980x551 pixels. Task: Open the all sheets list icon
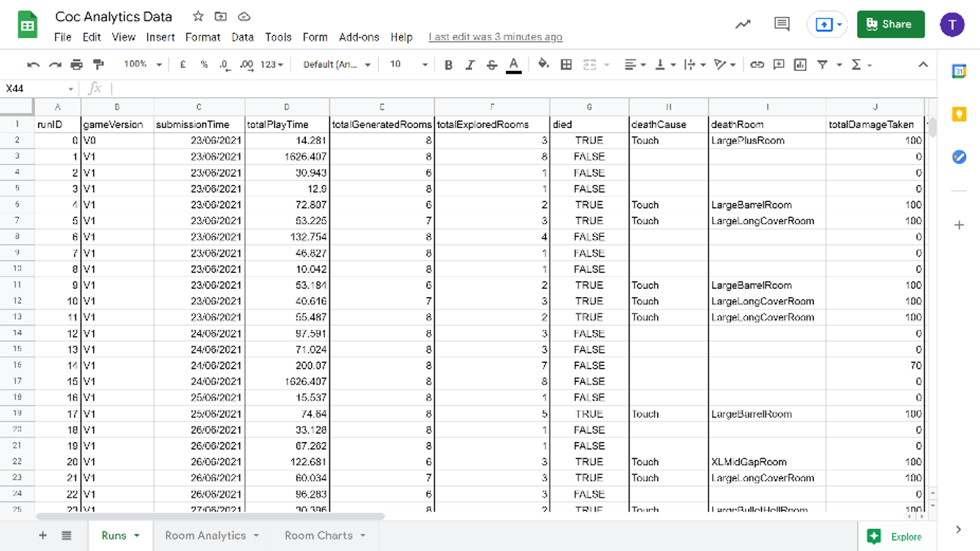pyautogui.click(x=67, y=536)
